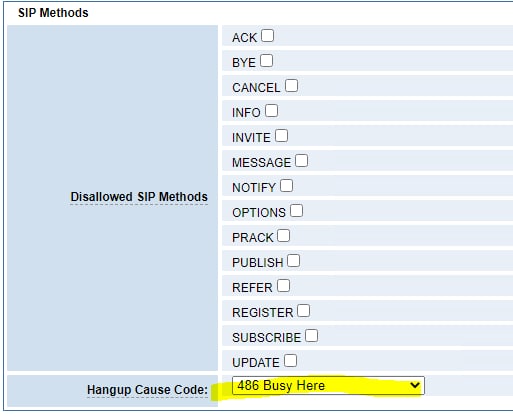Screen dimensions: 513x418
Task: Enable the CANCEL method checkbox
Action: click(291, 86)
